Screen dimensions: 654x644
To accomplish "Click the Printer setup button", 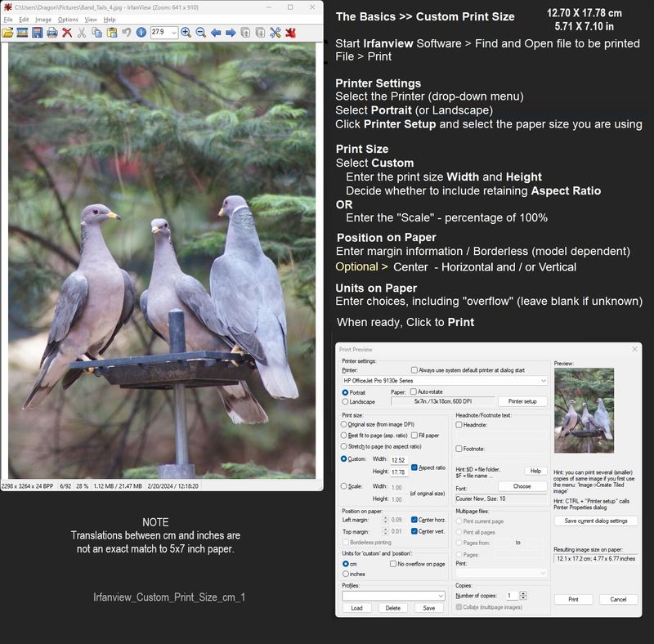I will click(x=522, y=401).
